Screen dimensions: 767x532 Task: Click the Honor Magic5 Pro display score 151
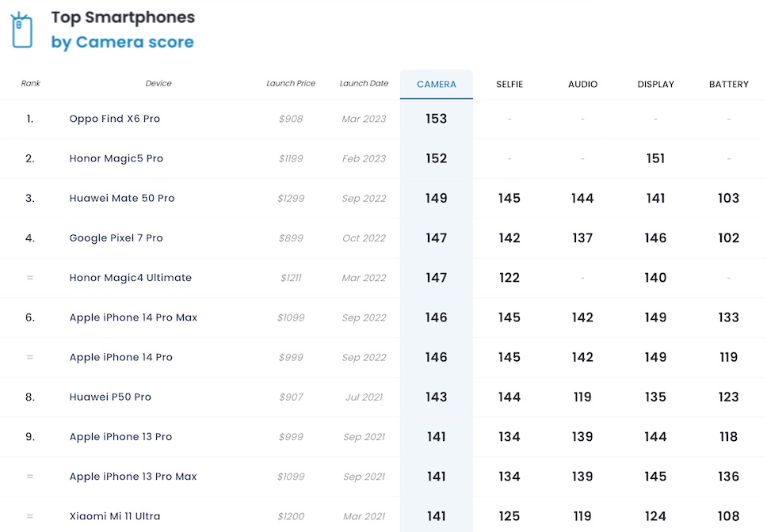[x=655, y=158]
